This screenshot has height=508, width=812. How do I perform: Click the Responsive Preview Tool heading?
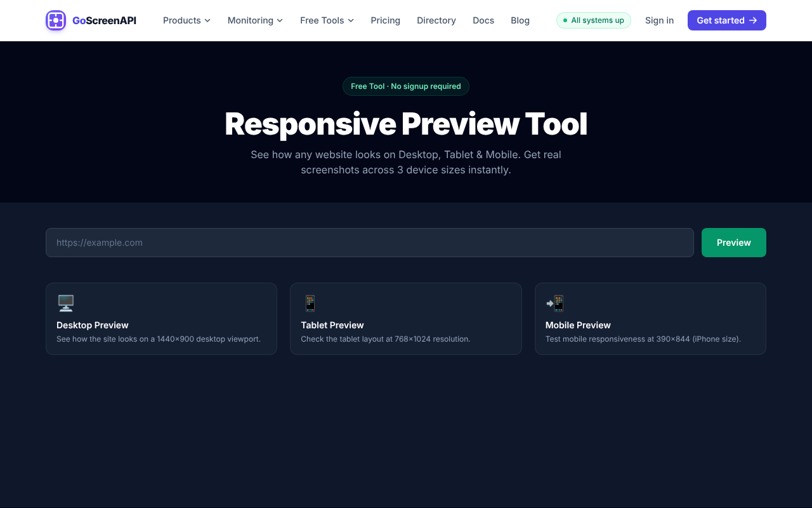click(x=406, y=124)
